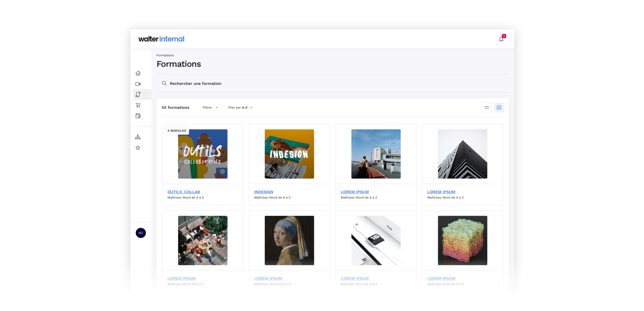Switch to list view layout
644x311 pixels.
point(486,108)
